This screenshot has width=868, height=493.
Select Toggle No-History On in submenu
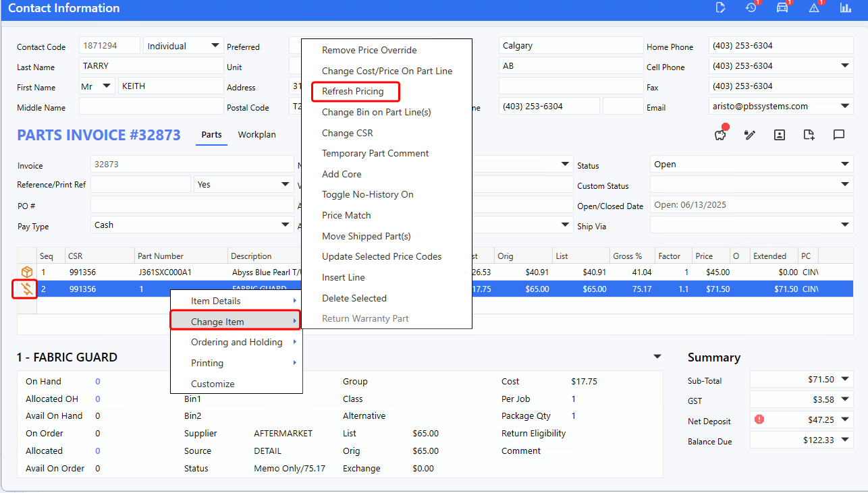[367, 194]
